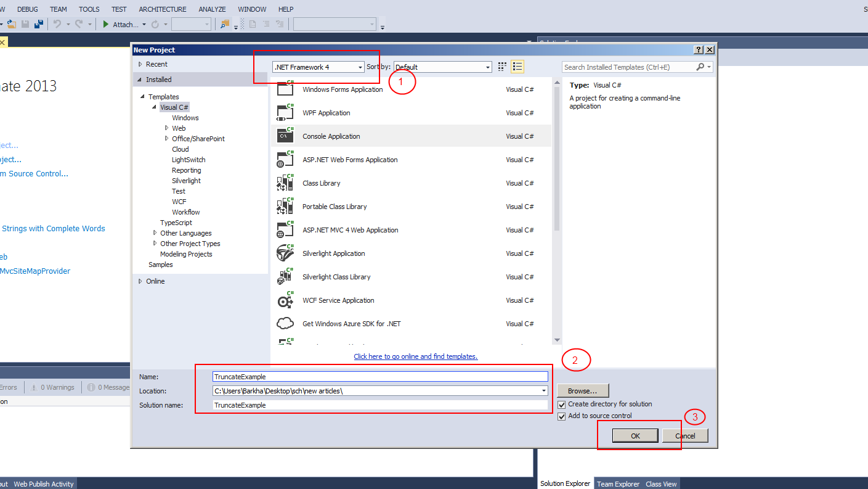Image resolution: width=868 pixels, height=489 pixels.
Task: Click the template list scroll-down arrow
Action: click(x=557, y=340)
